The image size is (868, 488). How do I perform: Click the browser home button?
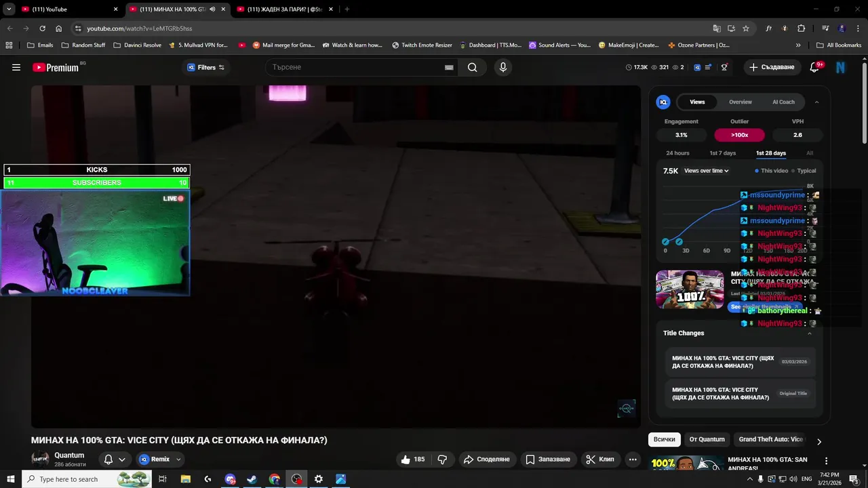pyautogui.click(x=58, y=28)
